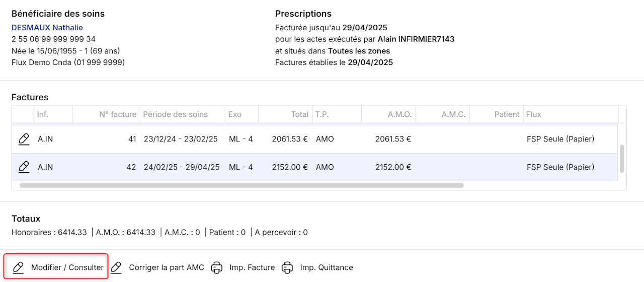Print the receipt via Imp. Quittance
This screenshot has width=644, height=282.
click(x=317, y=267)
